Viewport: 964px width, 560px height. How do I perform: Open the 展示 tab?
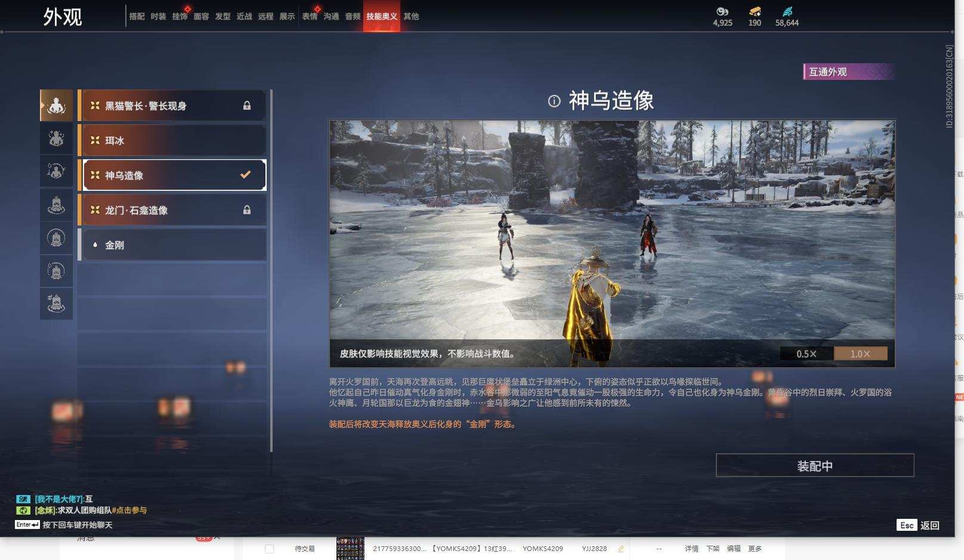(x=287, y=16)
